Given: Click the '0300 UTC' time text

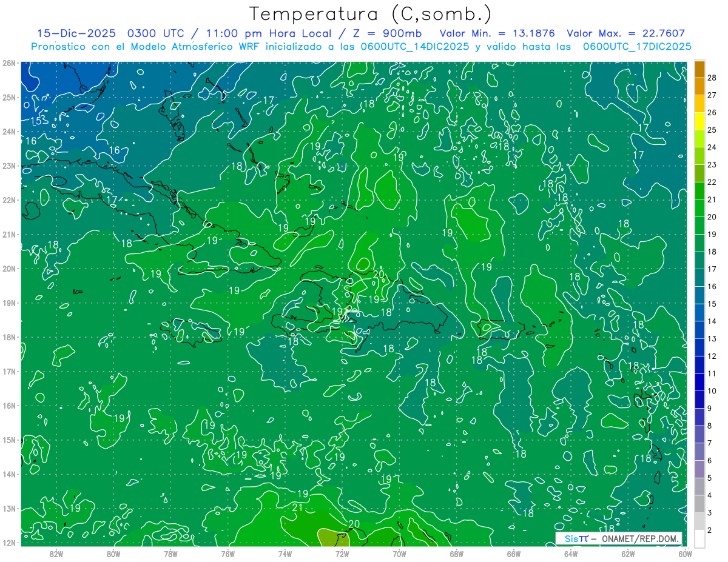Looking at the screenshot, I should click(x=155, y=33).
